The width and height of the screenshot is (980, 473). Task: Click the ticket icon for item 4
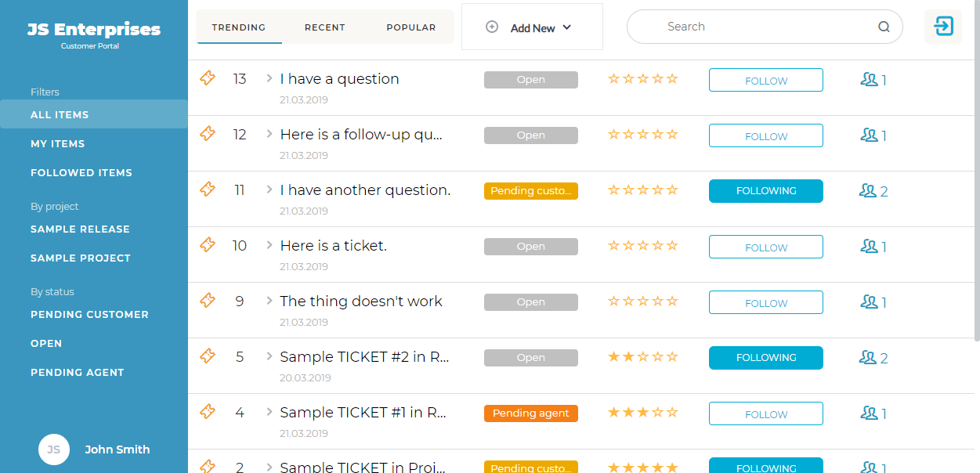(x=208, y=412)
